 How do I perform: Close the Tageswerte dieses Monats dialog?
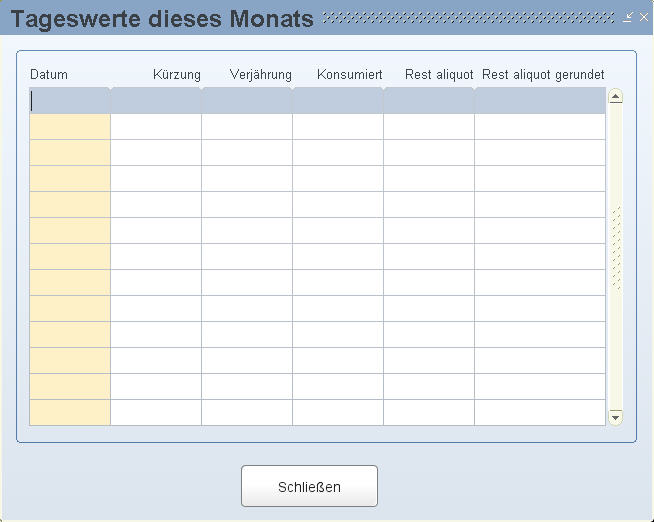[642, 17]
